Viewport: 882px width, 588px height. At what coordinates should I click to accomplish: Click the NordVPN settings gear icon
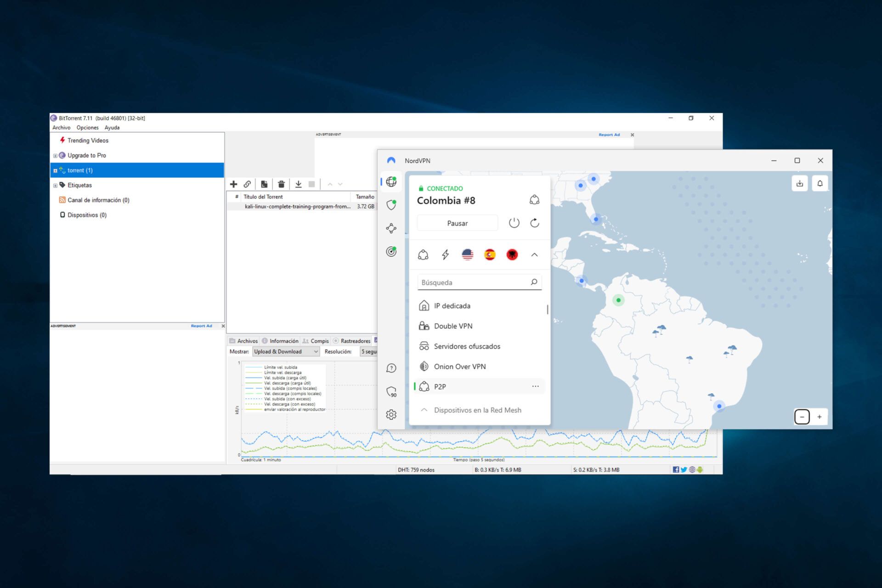click(x=391, y=414)
